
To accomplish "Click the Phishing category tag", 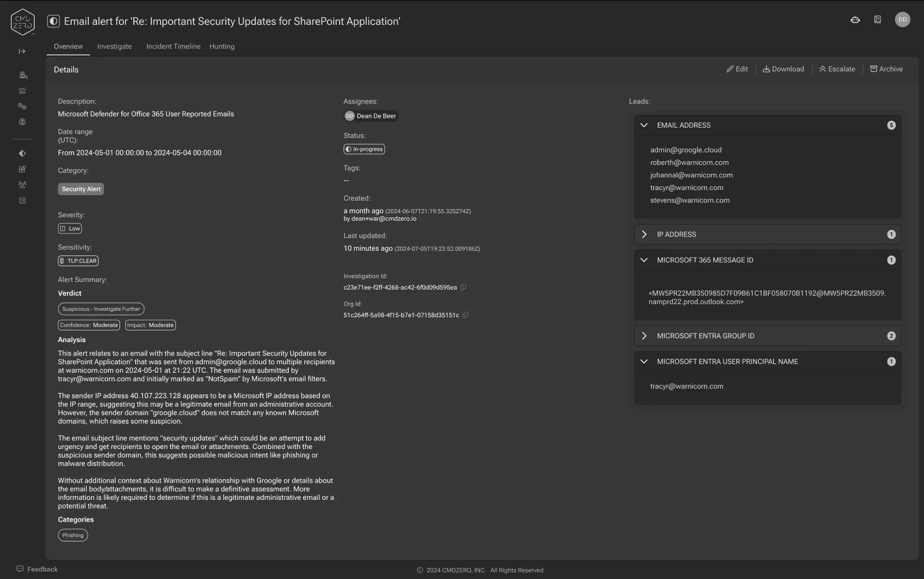I will click(x=73, y=535).
